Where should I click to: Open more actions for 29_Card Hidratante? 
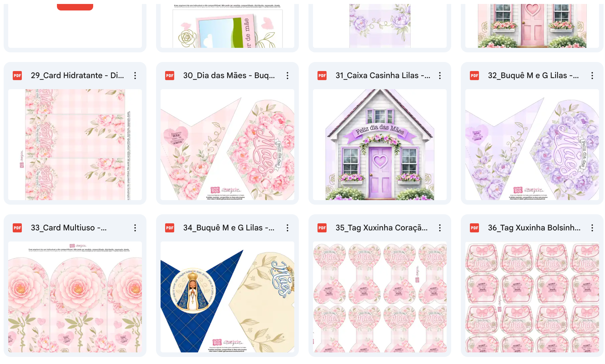135,76
